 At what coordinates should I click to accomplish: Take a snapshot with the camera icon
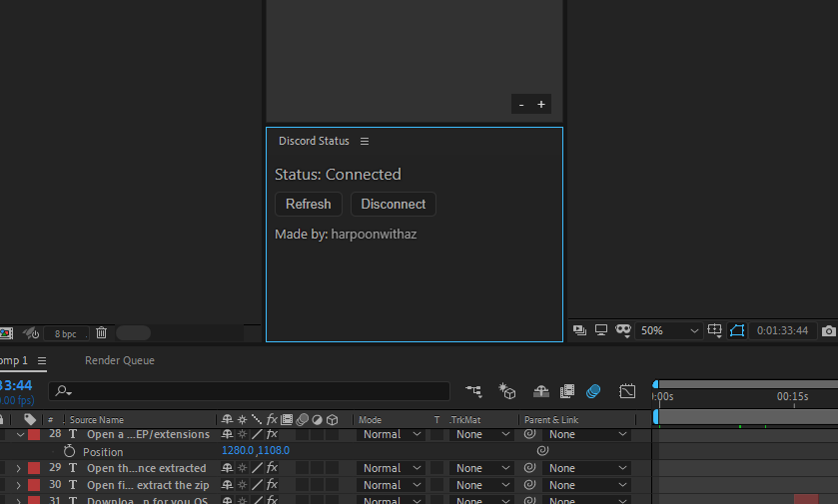(828, 330)
